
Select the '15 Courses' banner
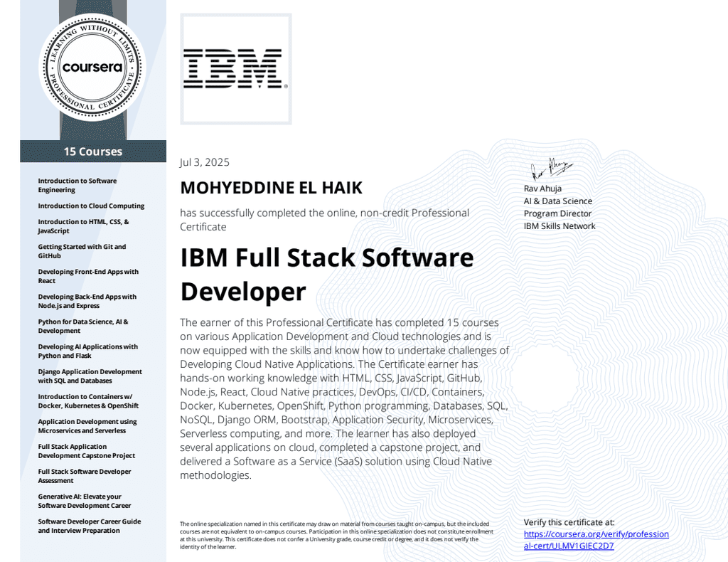[x=93, y=152]
